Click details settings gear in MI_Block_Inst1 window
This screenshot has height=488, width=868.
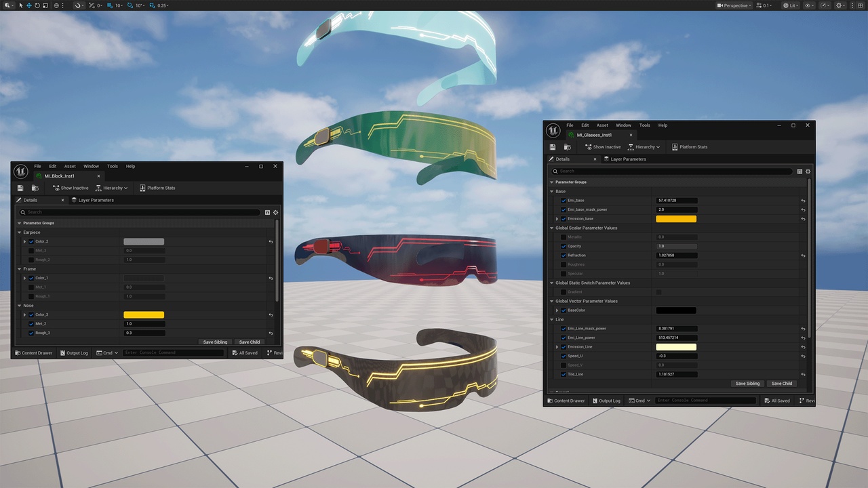275,212
